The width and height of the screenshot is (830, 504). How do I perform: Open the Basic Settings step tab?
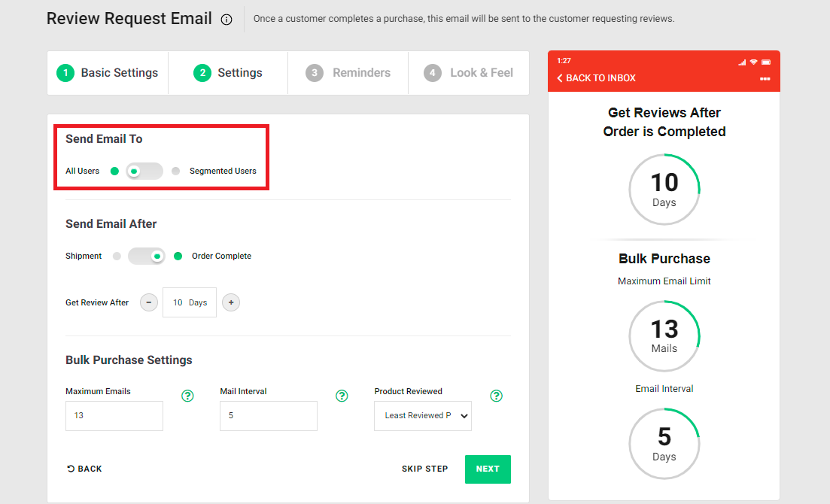point(108,73)
